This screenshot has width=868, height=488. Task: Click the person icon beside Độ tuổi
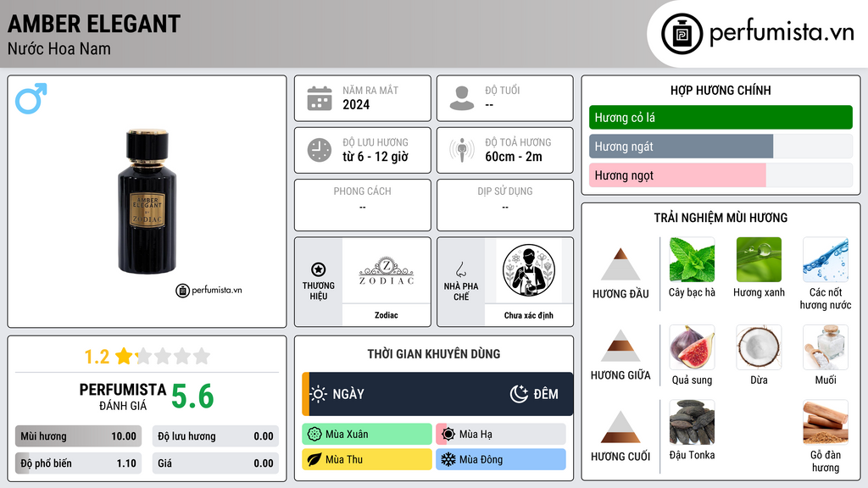click(462, 98)
